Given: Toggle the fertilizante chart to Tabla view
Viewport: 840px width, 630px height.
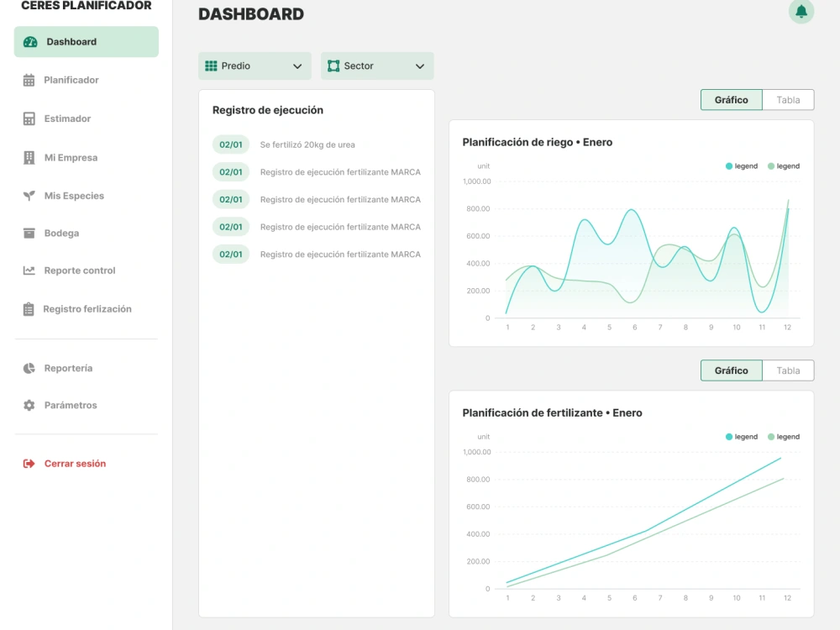Looking at the screenshot, I should pyautogui.click(x=787, y=370).
